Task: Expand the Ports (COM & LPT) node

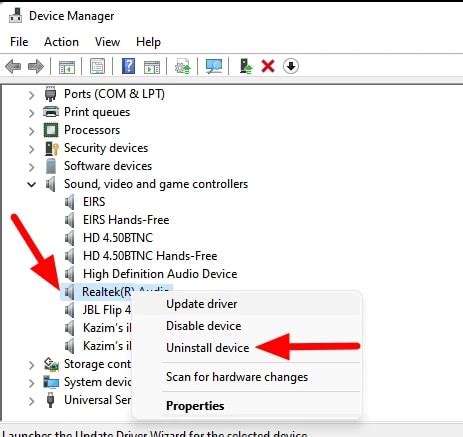Action: [31, 95]
